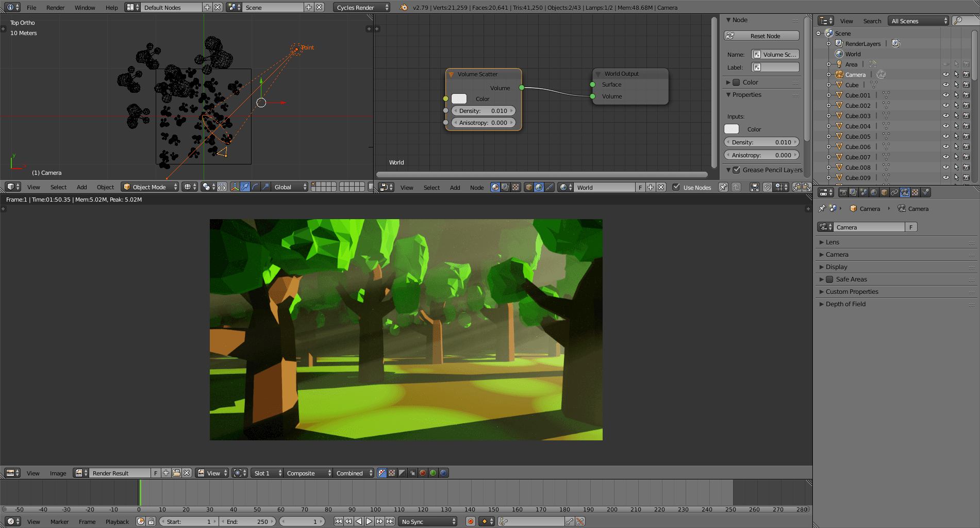Screen dimensions: 980x528
Task: Pin the node tree with the pin icon
Action: click(723, 187)
